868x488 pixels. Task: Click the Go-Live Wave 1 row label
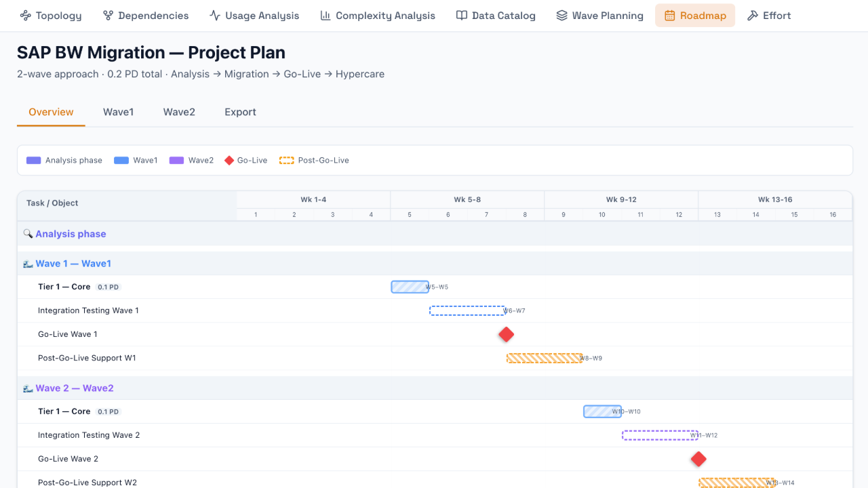click(68, 334)
